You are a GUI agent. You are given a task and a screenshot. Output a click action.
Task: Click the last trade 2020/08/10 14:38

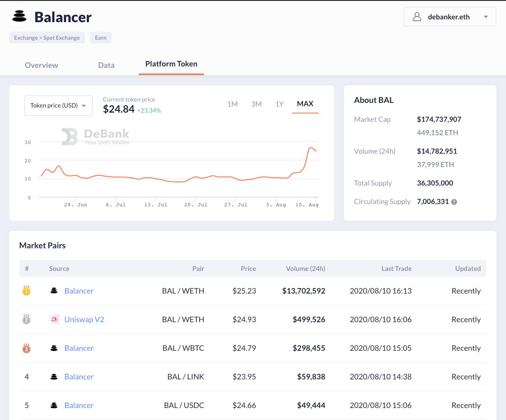pyautogui.click(x=381, y=377)
